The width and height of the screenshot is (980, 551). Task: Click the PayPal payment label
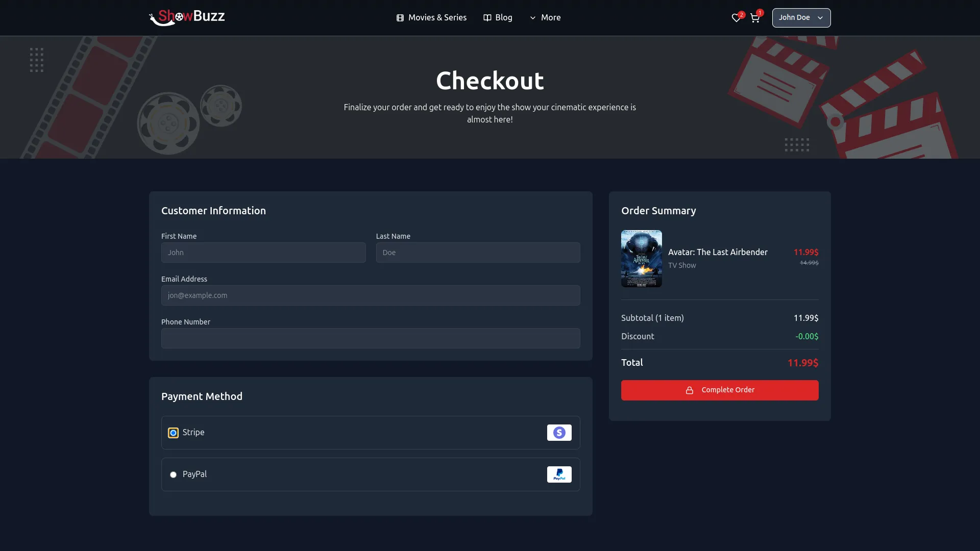point(194,474)
